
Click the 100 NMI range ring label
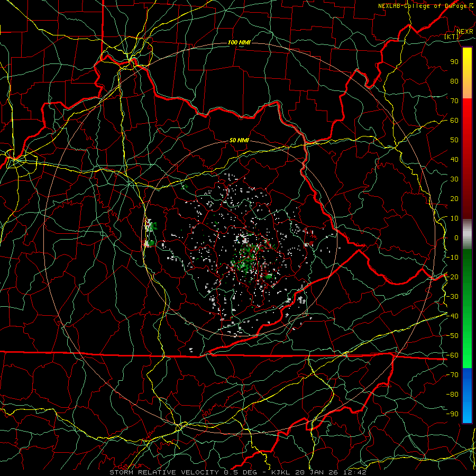(239, 42)
